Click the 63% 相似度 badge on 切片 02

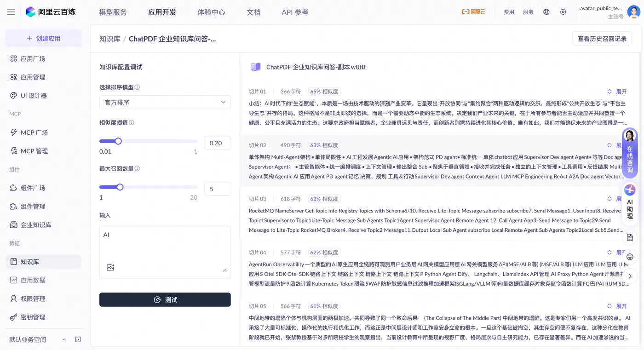[323, 145]
